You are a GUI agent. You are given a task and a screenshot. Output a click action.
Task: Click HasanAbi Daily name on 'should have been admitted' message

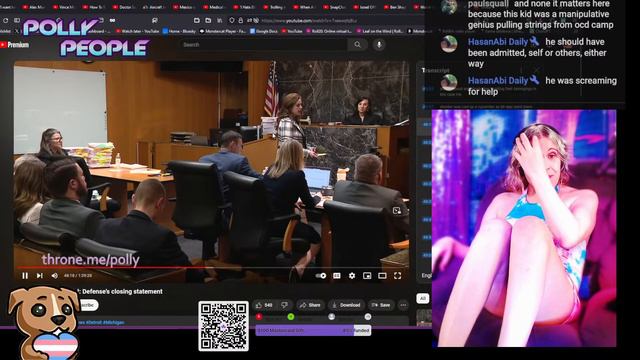(498, 42)
